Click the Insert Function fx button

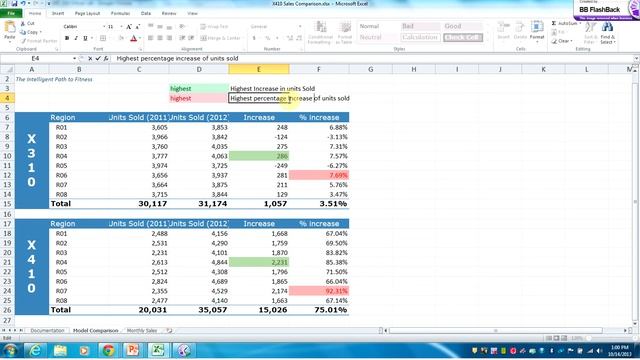[106, 58]
